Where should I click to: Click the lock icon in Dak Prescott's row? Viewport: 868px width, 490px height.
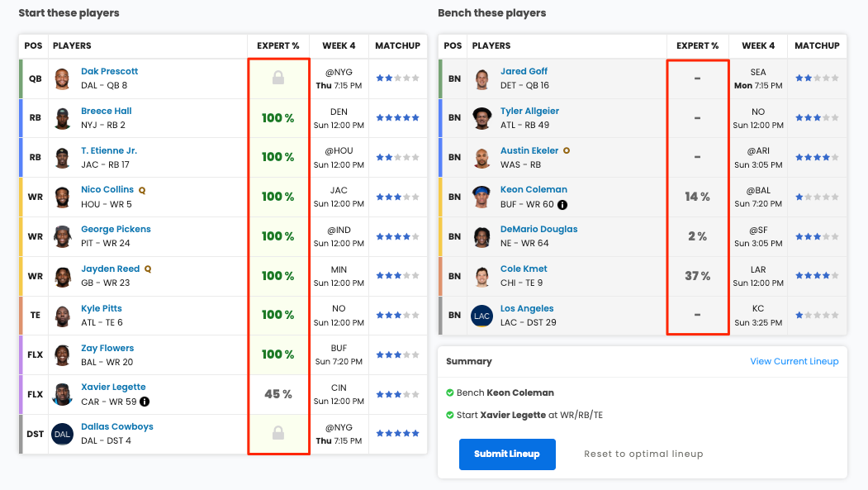278,78
